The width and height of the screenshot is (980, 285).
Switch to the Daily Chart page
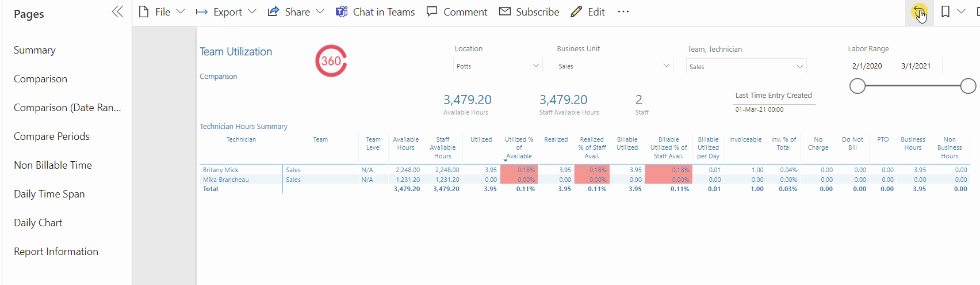[x=38, y=223]
